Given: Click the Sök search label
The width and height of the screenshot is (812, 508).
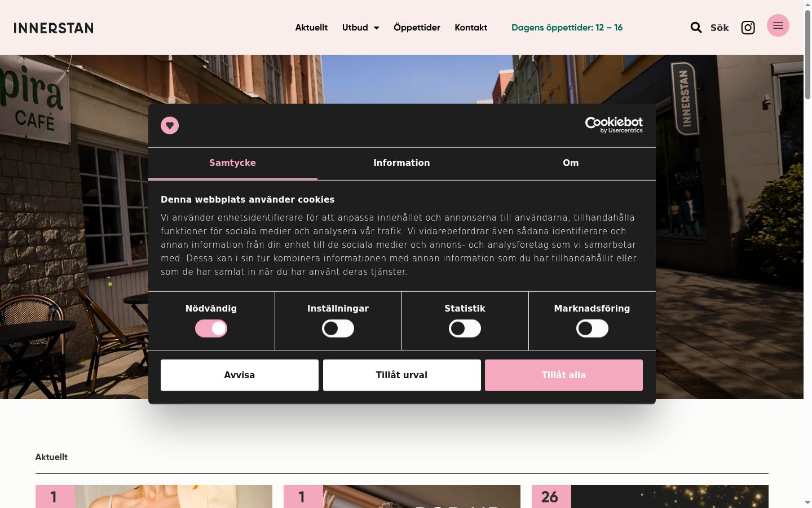Looking at the screenshot, I should click(720, 28).
